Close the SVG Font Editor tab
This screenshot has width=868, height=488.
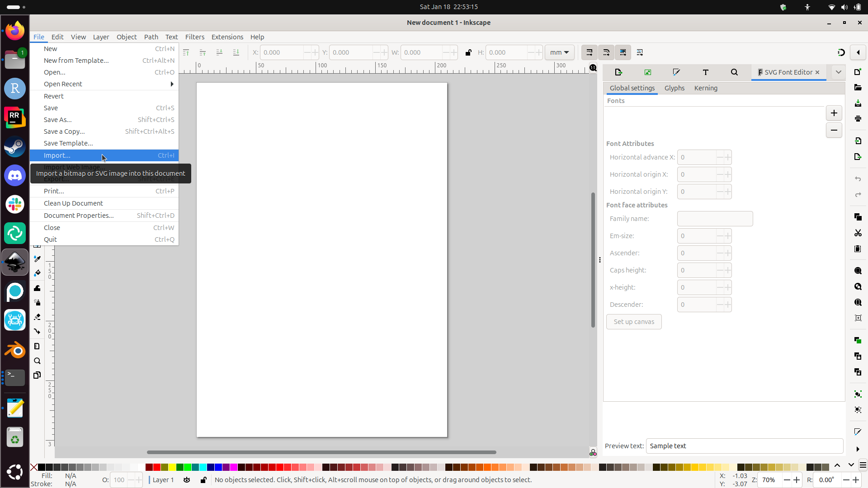click(817, 72)
